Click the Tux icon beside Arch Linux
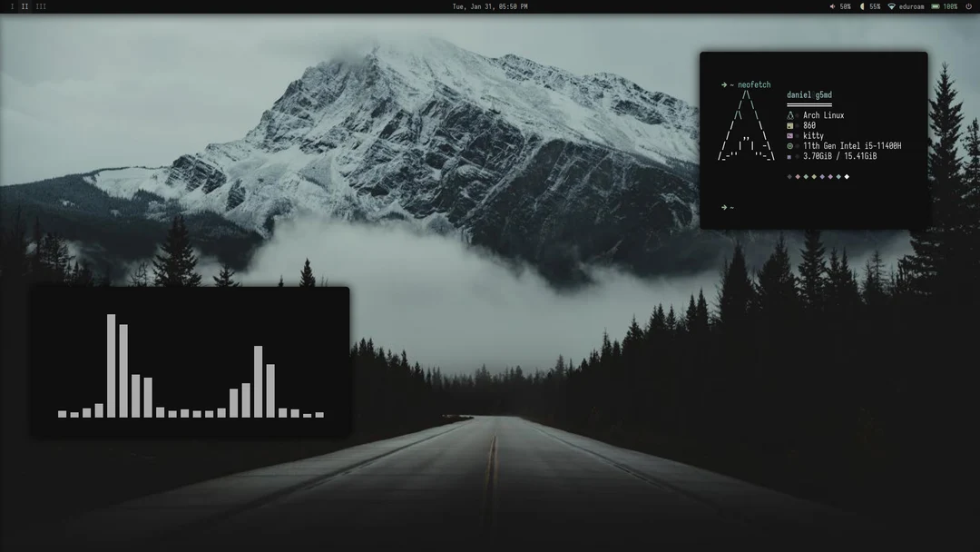 790,115
